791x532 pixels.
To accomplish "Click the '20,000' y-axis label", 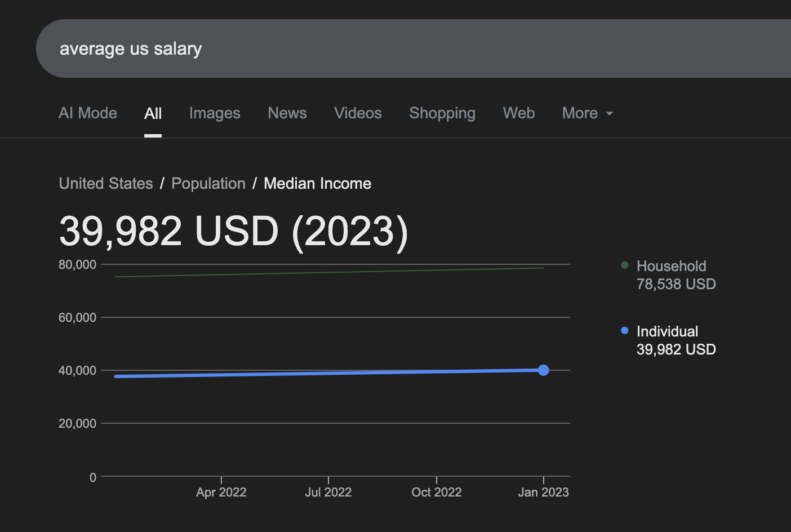I will coord(77,424).
